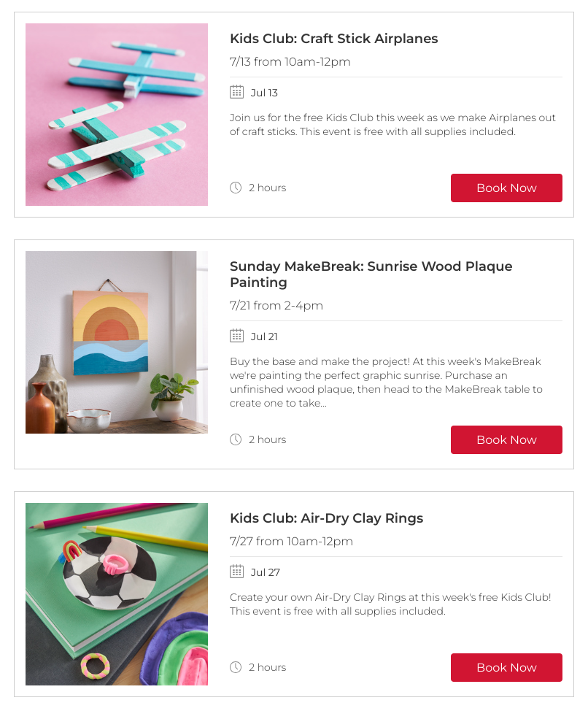Open the craft stick airplanes photo
The image size is (588, 711).
click(x=117, y=115)
